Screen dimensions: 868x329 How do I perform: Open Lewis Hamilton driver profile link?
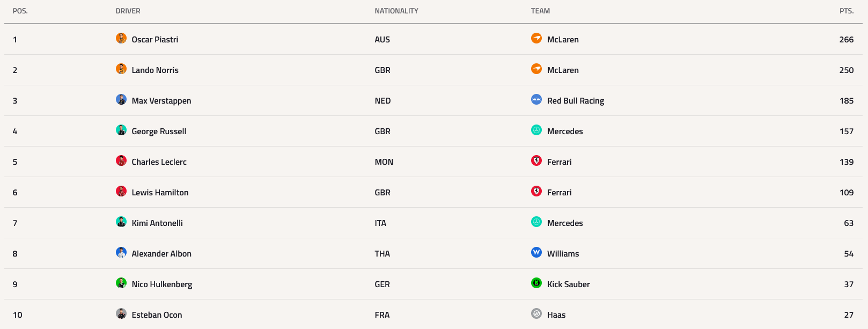160,193
